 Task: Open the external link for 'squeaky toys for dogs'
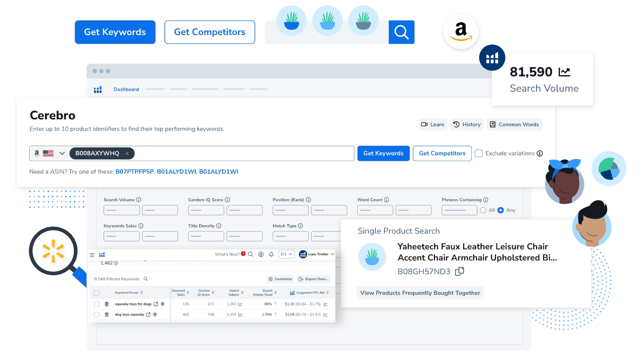[x=156, y=304]
